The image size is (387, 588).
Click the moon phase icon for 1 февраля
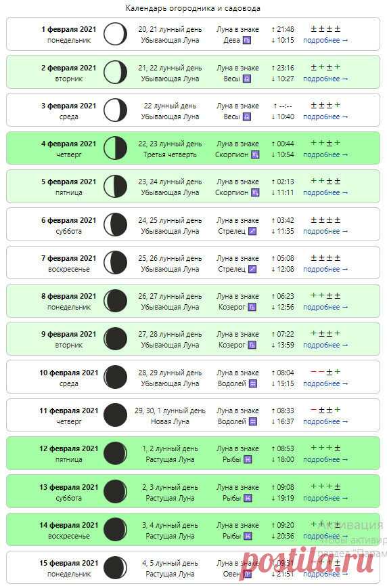coord(116,34)
